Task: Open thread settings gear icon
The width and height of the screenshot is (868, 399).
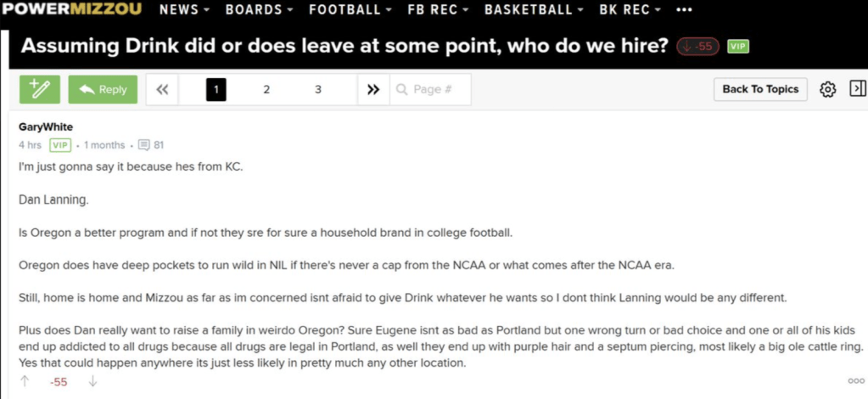Action: (x=828, y=89)
